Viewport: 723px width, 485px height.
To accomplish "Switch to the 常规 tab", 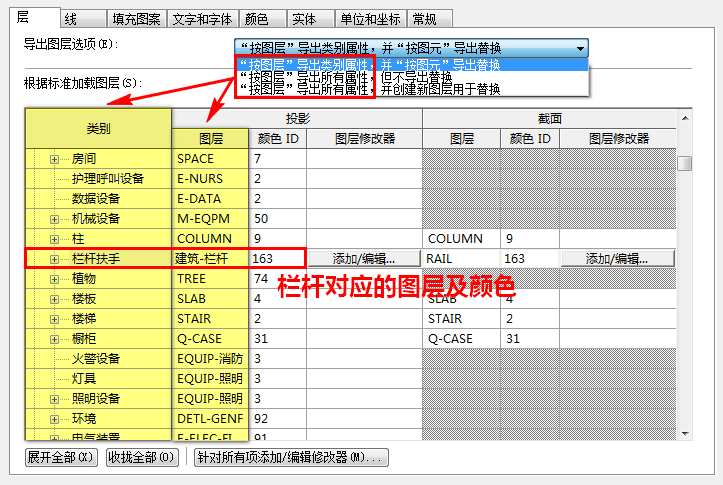I will coord(430,19).
